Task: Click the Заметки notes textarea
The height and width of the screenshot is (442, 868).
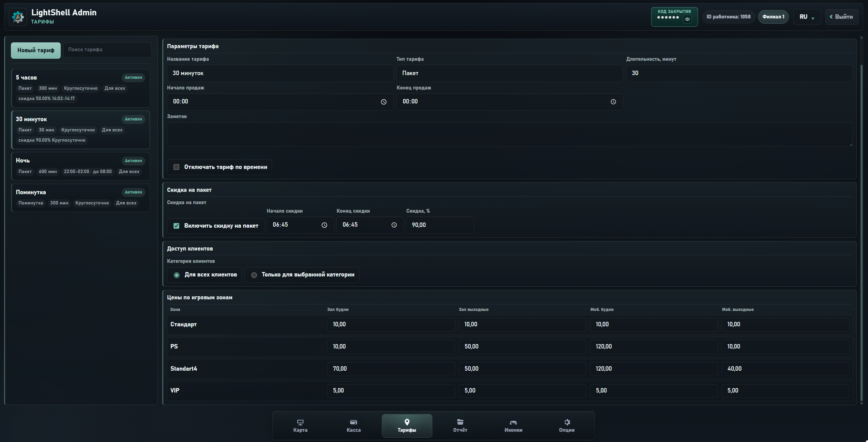Action: click(510, 134)
